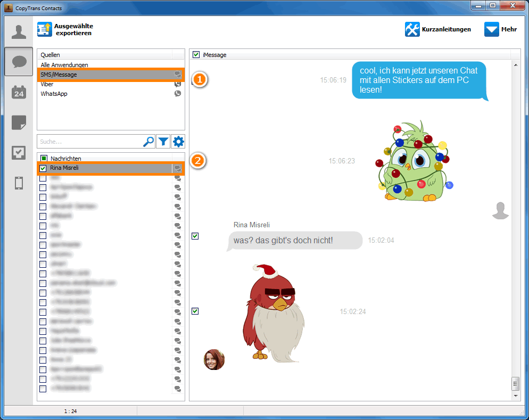This screenshot has height=420, width=529.
Task: Open the Calendar section icon
Action: pyautogui.click(x=19, y=92)
